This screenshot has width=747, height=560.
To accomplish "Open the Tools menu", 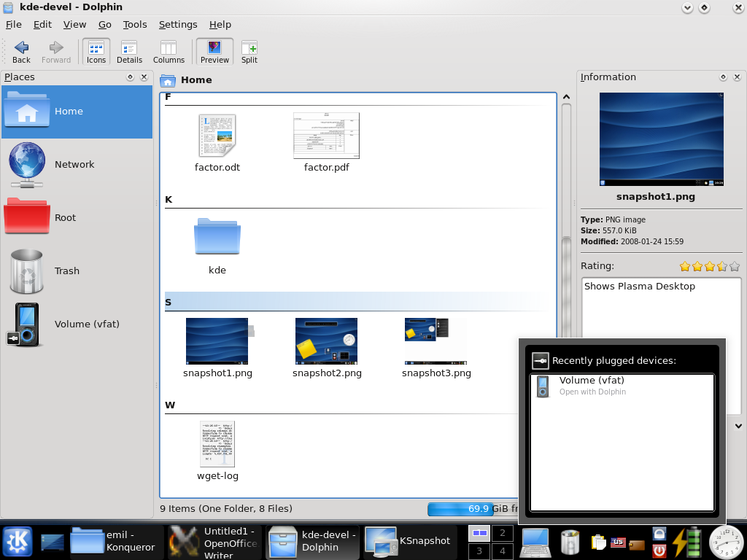I will click(x=135, y=25).
